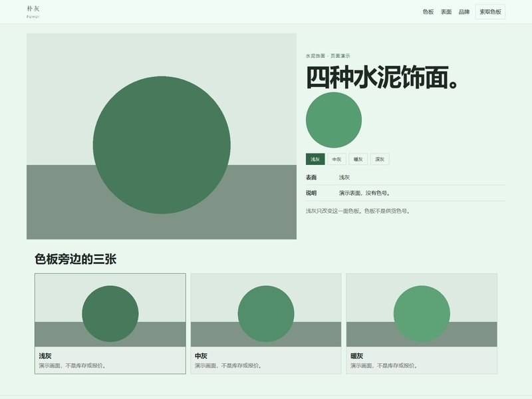
Task: Click the heading 色板旁边的三张
Action: (75, 259)
